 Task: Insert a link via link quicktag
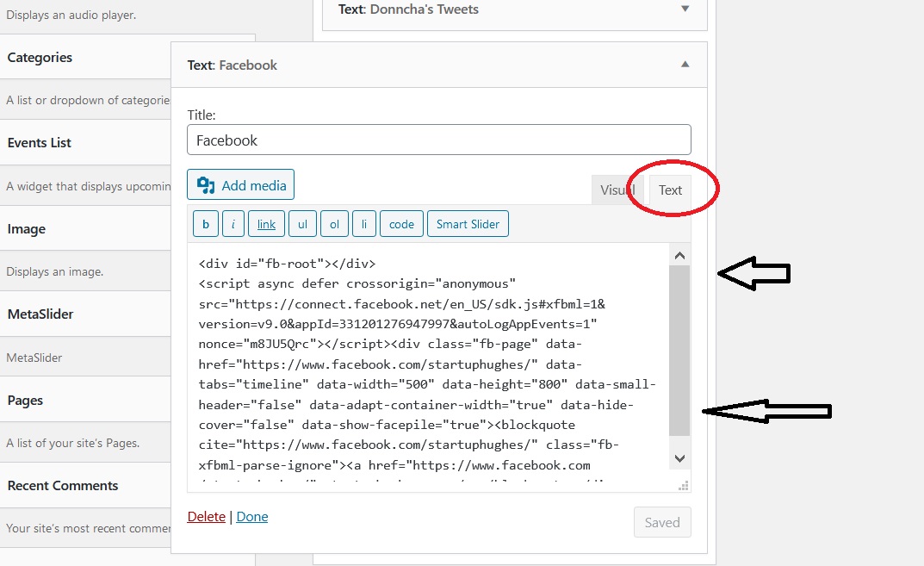[x=266, y=224]
